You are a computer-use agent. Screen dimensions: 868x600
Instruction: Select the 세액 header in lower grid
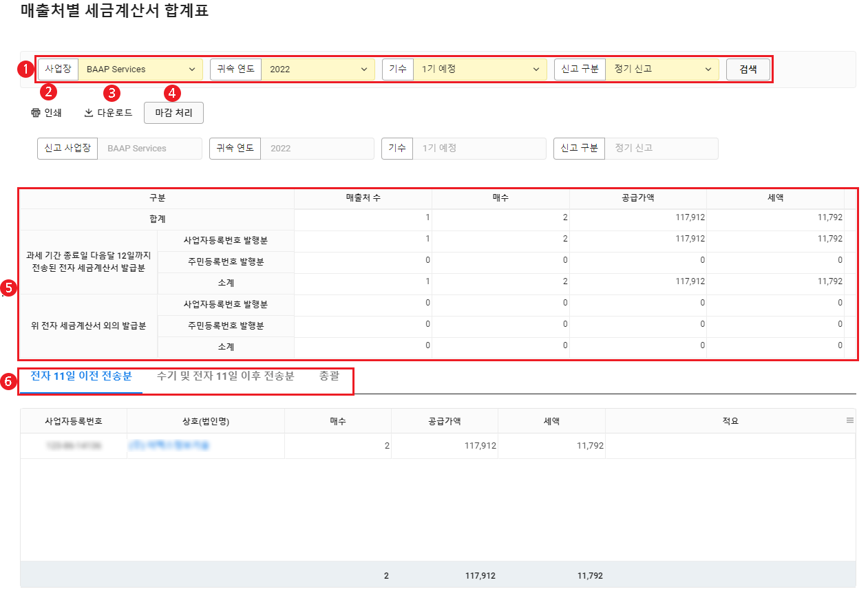(x=551, y=421)
